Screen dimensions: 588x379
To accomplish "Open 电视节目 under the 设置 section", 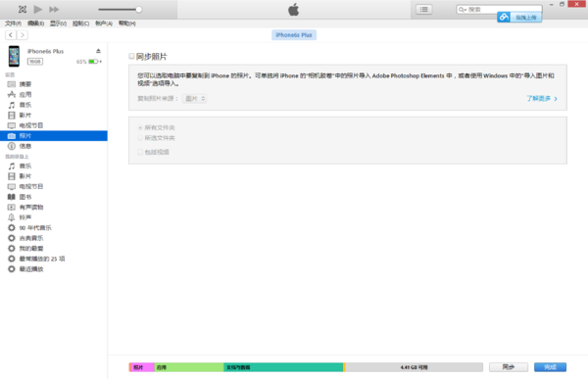I will [x=54, y=125].
